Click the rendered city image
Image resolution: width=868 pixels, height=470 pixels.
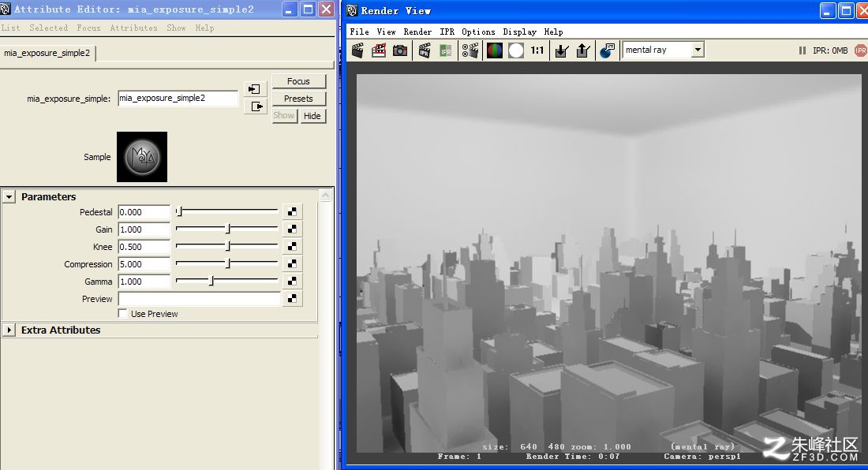pyautogui.click(x=608, y=263)
